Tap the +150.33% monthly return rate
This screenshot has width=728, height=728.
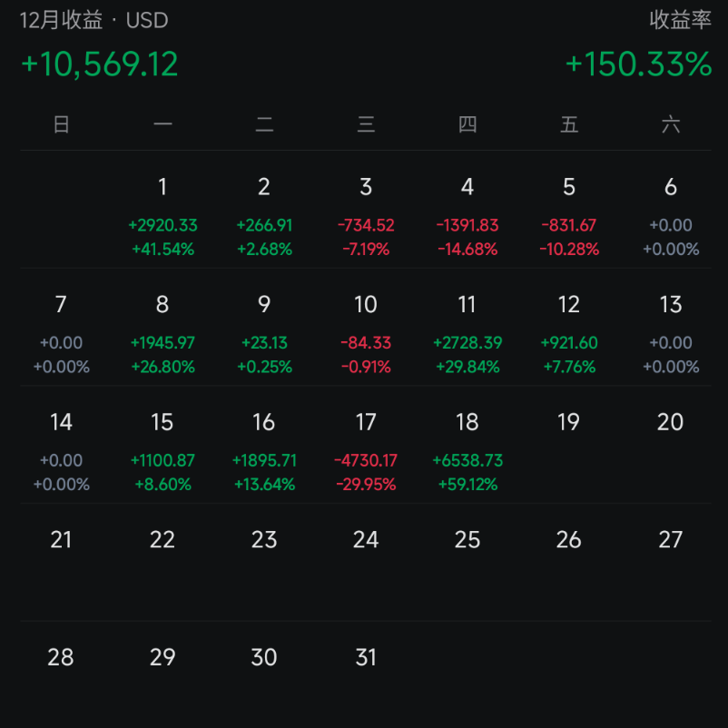[x=638, y=64]
